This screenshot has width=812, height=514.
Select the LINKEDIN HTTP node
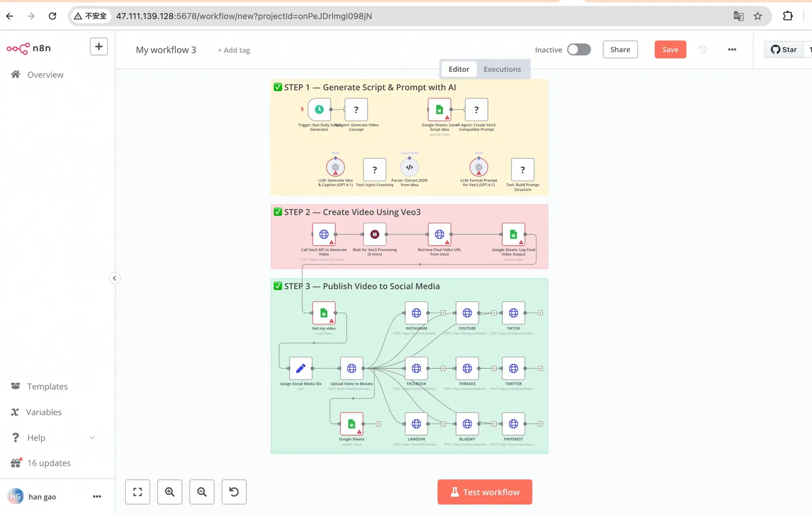point(416,424)
